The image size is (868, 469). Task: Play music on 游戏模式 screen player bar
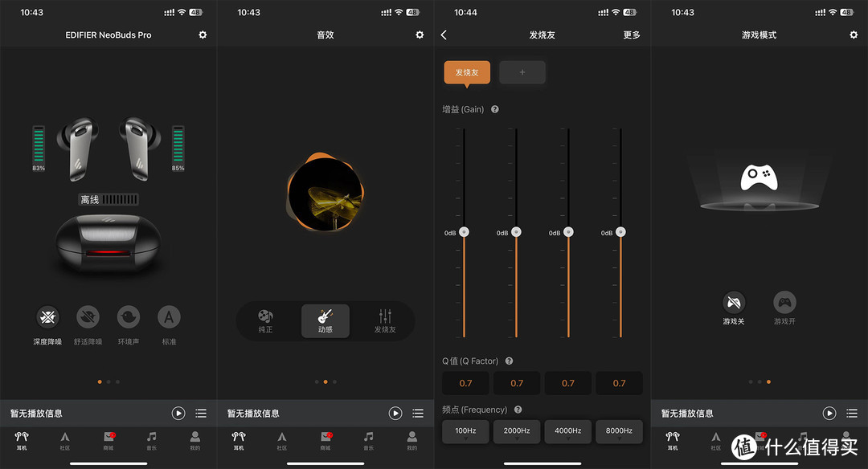pyautogui.click(x=829, y=413)
